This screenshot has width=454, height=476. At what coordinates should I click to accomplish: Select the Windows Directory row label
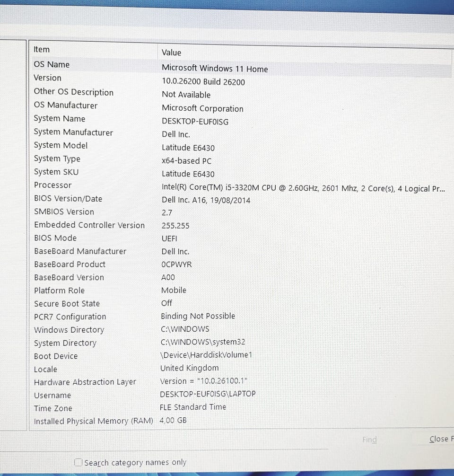69,330
